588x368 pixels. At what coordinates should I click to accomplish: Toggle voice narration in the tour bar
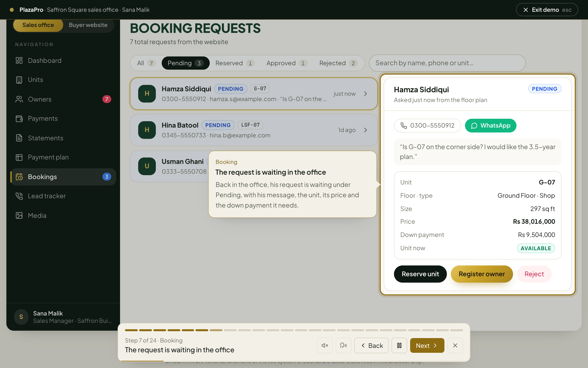coord(343,345)
